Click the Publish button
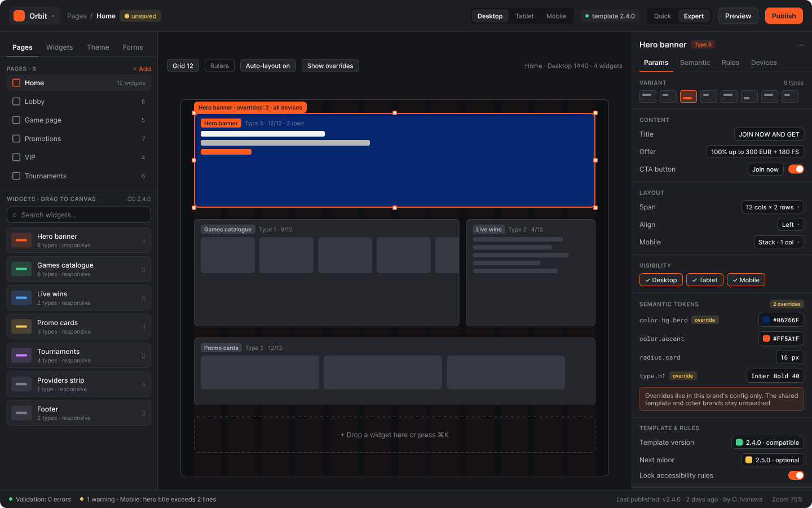Viewport: 812px width, 508px height. pyautogui.click(x=784, y=16)
